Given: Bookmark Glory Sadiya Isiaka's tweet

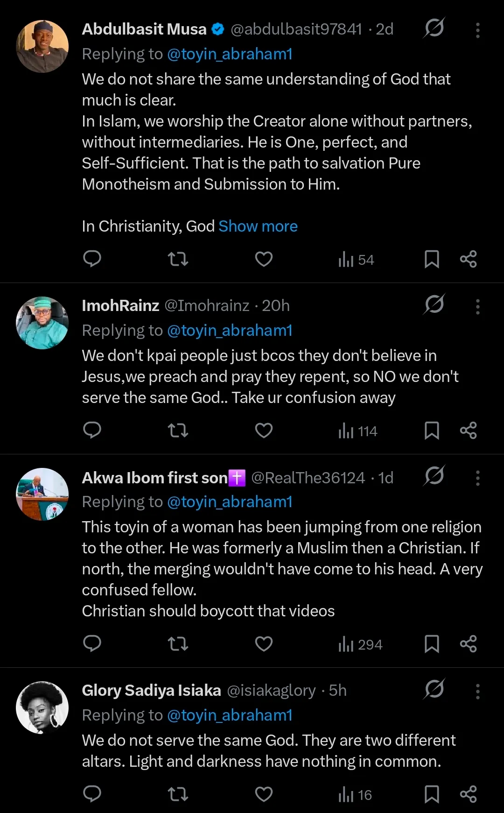Looking at the screenshot, I should click(x=432, y=794).
